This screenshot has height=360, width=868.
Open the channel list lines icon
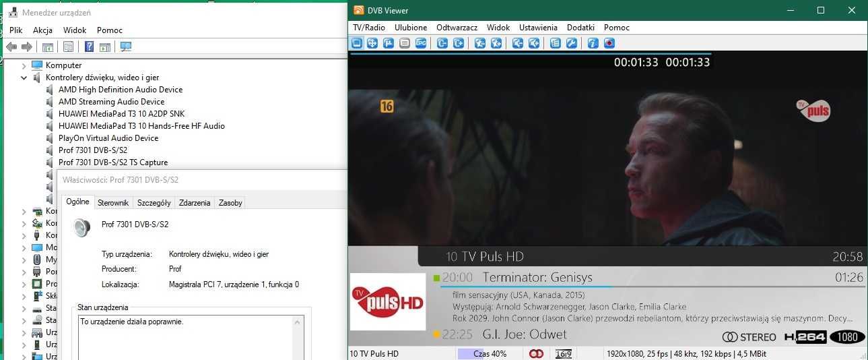405,43
